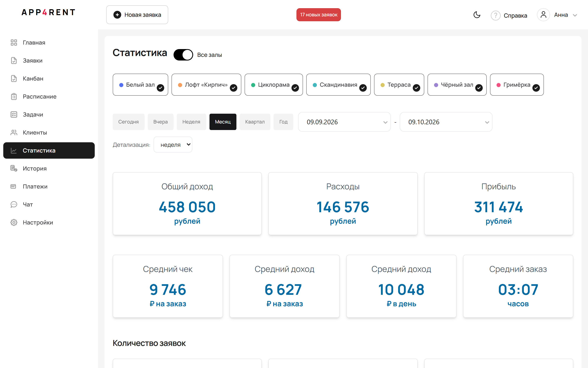Click the APP4RENT logo

[x=48, y=12]
